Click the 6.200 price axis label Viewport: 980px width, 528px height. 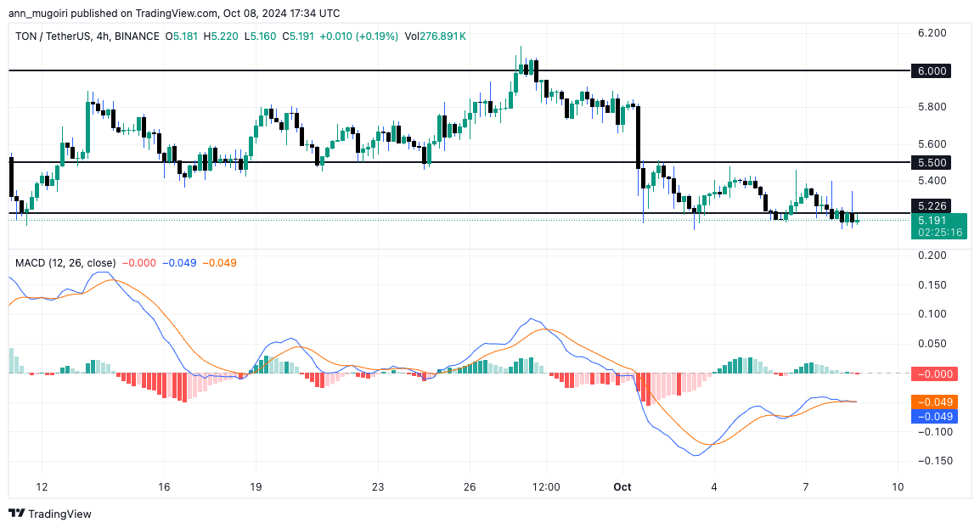(x=932, y=32)
